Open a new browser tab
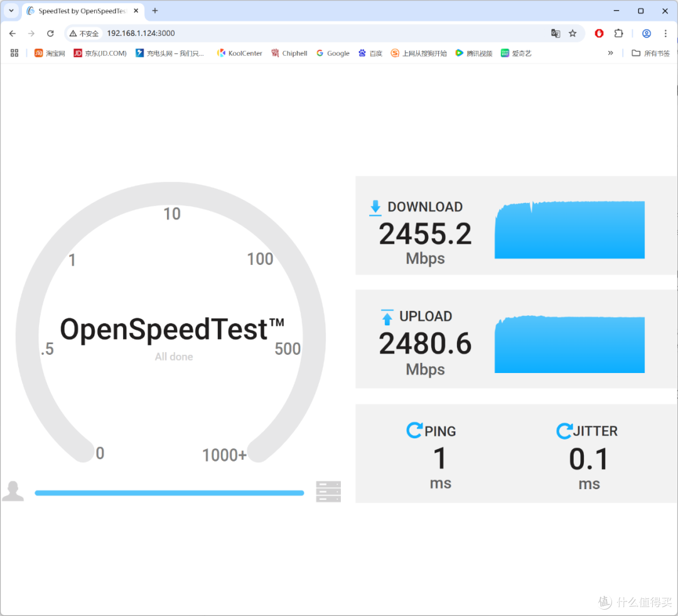This screenshot has width=678, height=616. (155, 11)
